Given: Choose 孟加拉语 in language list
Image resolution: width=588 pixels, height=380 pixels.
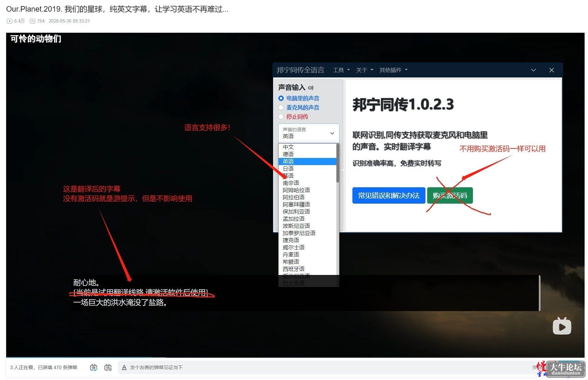Looking at the screenshot, I should coord(307,219).
